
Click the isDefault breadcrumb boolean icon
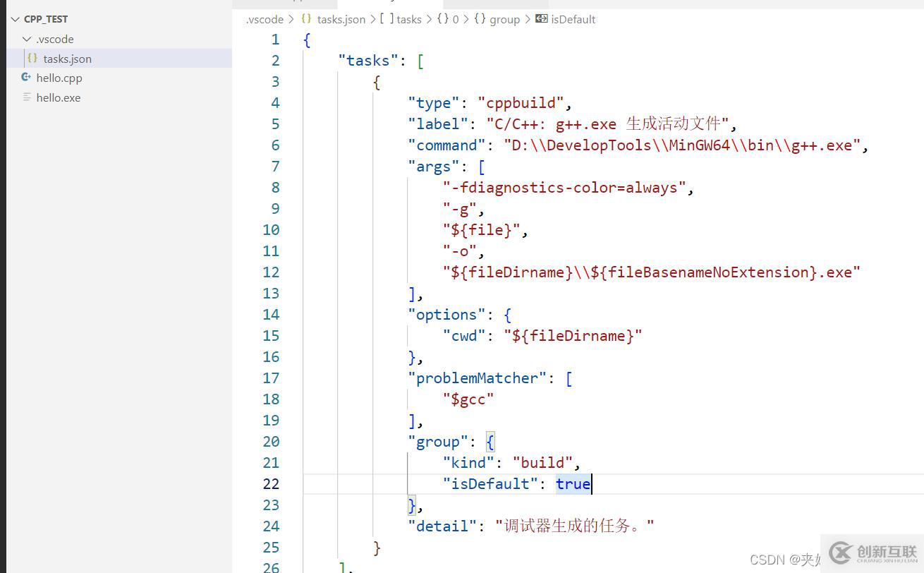click(x=542, y=19)
